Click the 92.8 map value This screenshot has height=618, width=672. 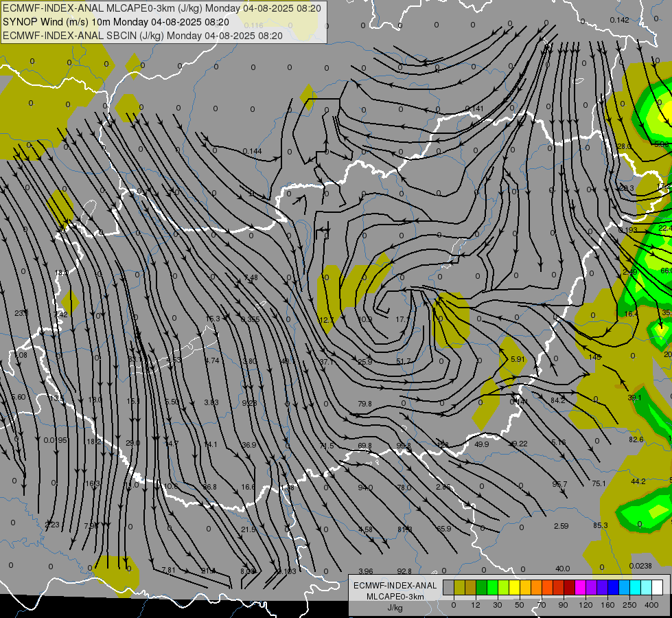click(x=404, y=571)
